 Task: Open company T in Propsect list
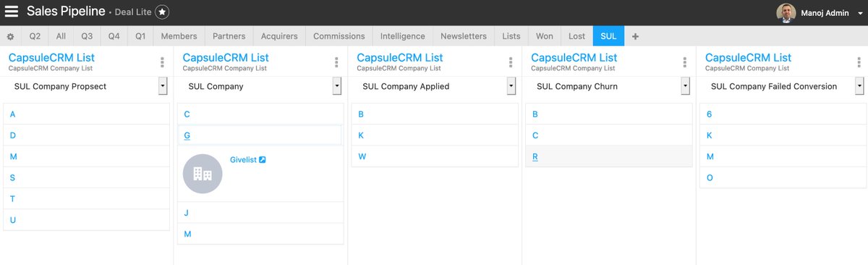pyautogui.click(x=86, y=199)
